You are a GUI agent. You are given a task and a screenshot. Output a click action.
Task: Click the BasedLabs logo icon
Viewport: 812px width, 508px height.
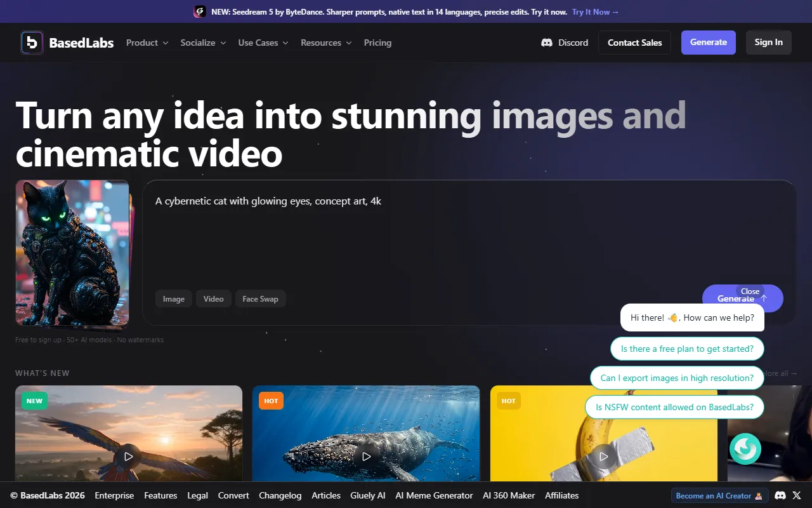(x=32, y=43)
